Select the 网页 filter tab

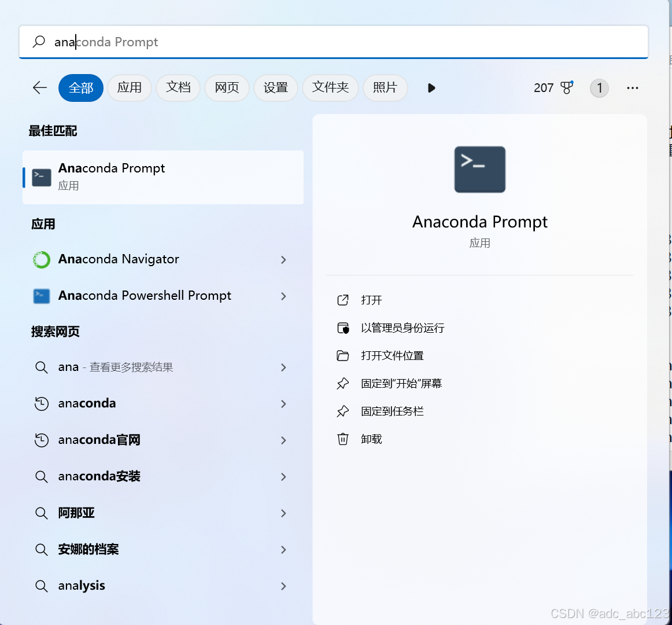point(227,88)
